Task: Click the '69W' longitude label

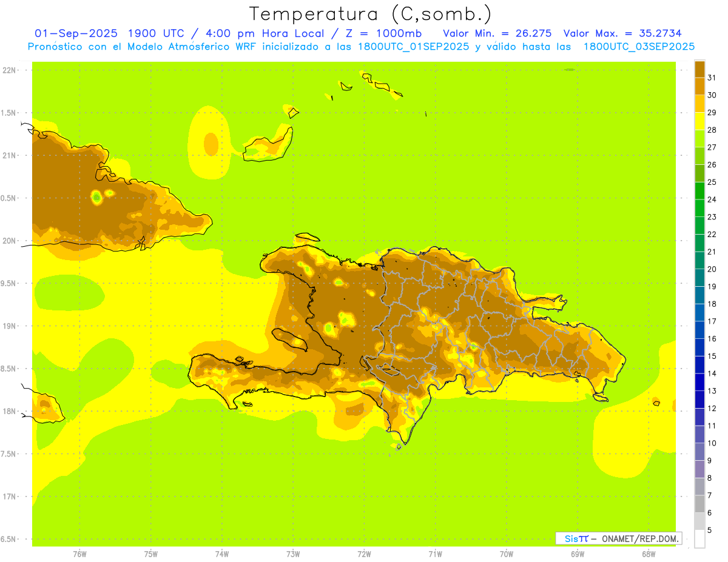Action: (578, 554)
